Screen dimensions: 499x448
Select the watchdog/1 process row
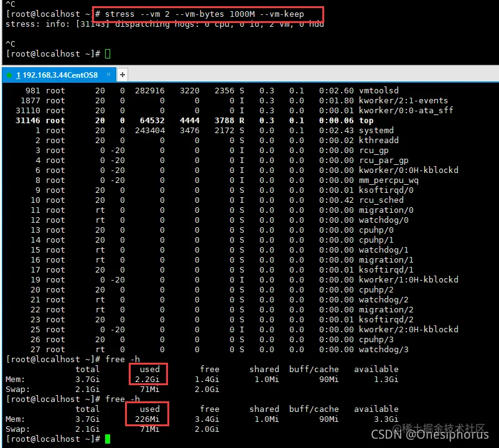219,250
